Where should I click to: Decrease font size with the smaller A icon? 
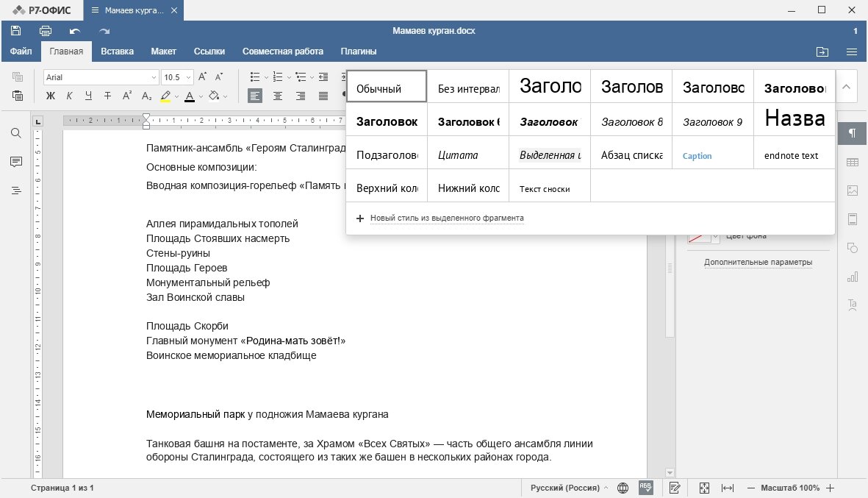coord(219,77)
